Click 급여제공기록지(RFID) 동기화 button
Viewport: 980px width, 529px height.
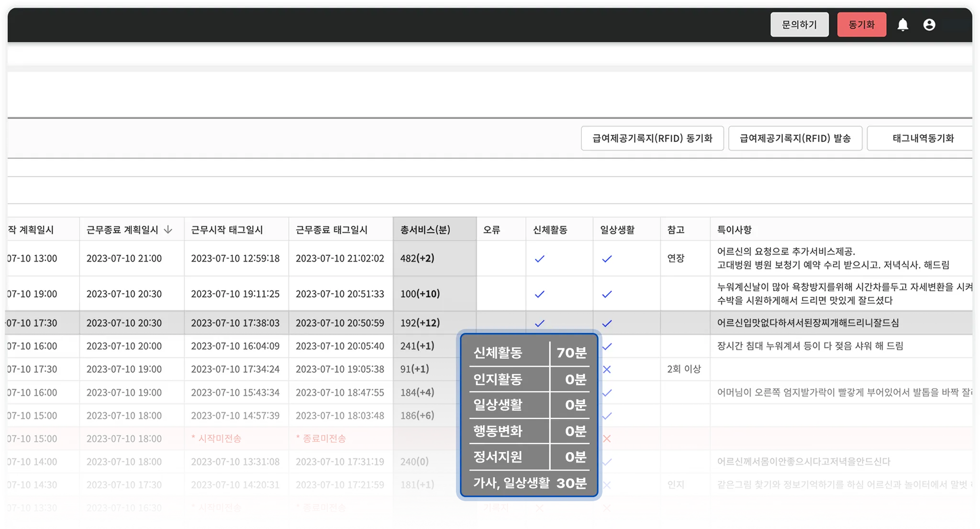[x=652, y=139]
